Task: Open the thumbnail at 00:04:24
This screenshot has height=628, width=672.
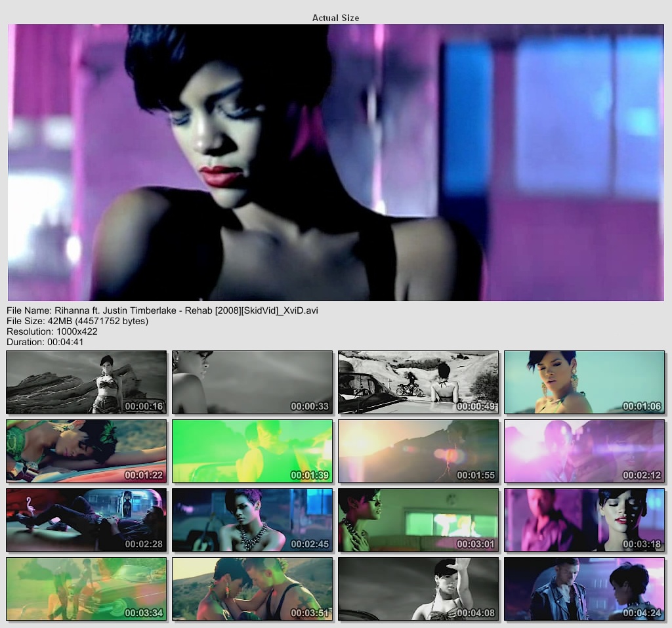Action: (585, 589)
